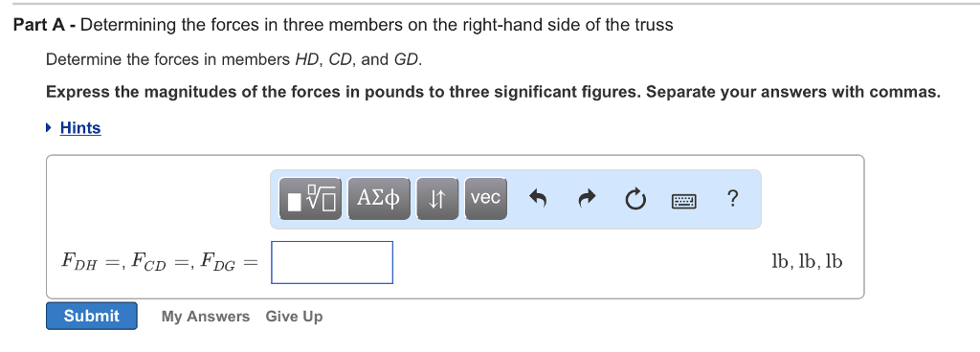Image resolution: width=980 pixels, height=352 pixels.
Task: Select the Give Up option
Action: coord(294,317)
